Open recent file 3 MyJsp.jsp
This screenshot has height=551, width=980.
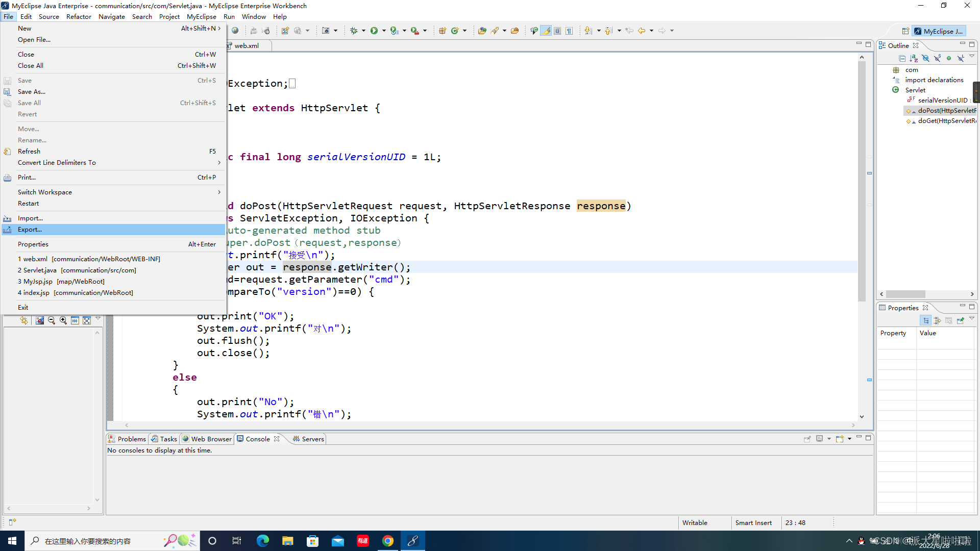click(113, 282)
